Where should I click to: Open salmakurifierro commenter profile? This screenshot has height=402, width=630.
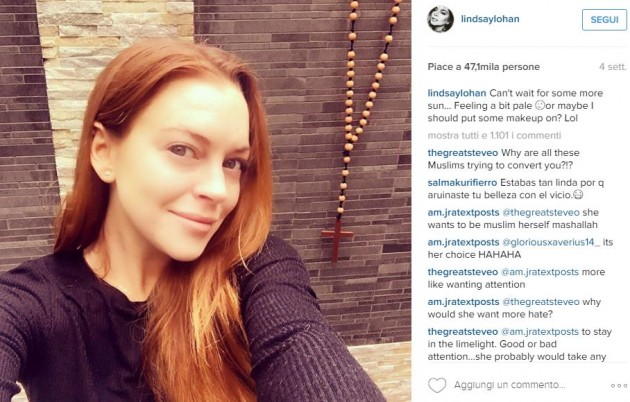click(462, 183)
